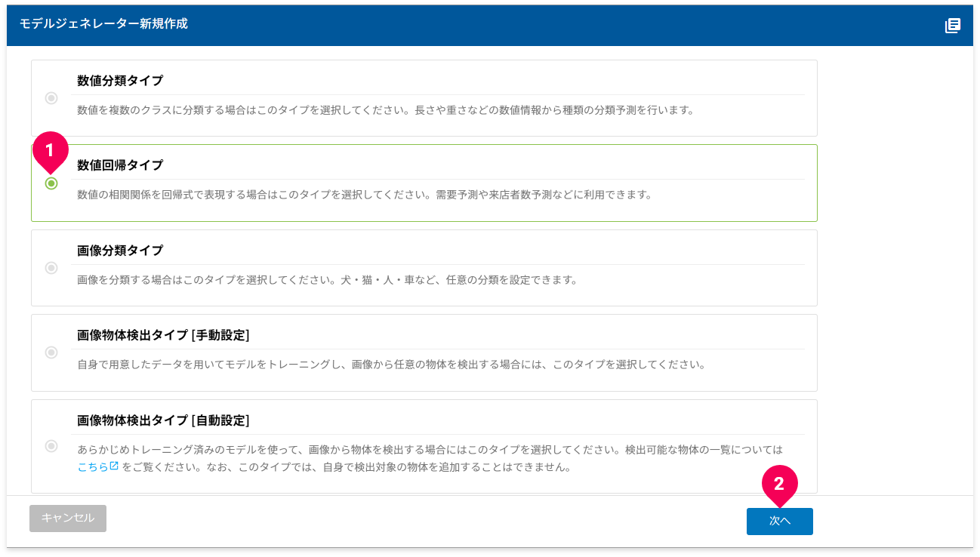Select the 数値分類タイプ radio button
980x557 pixels.
pyautogui.click(x=51, y=98)
